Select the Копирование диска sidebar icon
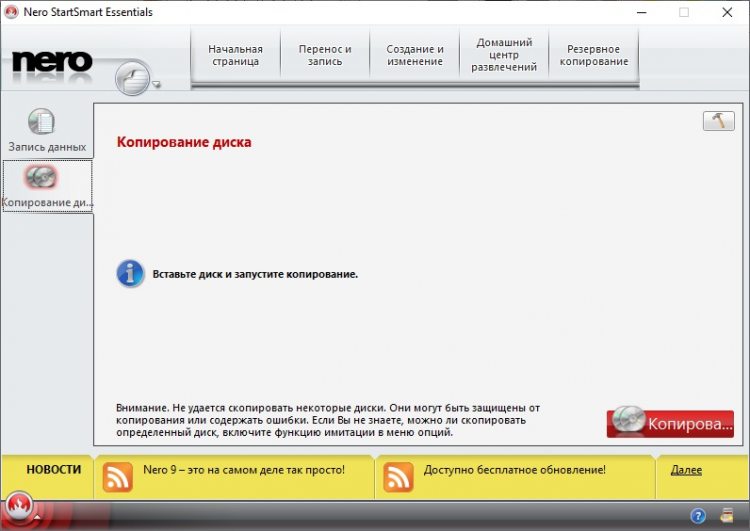The image size is (750, 531). [42, 177]
